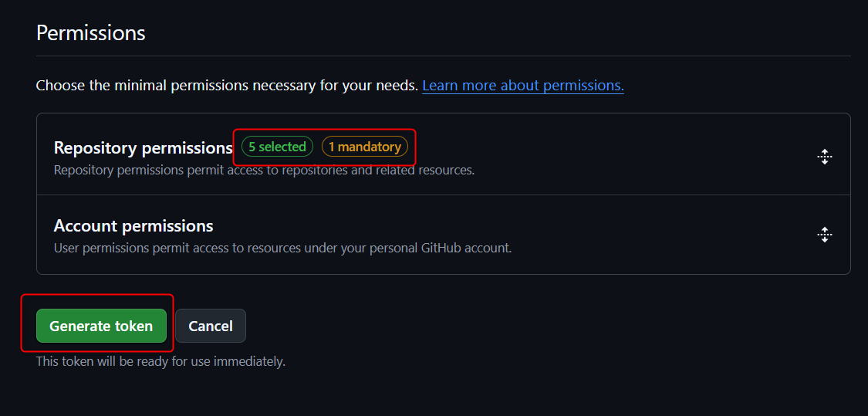Open Learn more about permissions link
The width and height of the screenshot is (868, 416).
click(x=523, y=86)
